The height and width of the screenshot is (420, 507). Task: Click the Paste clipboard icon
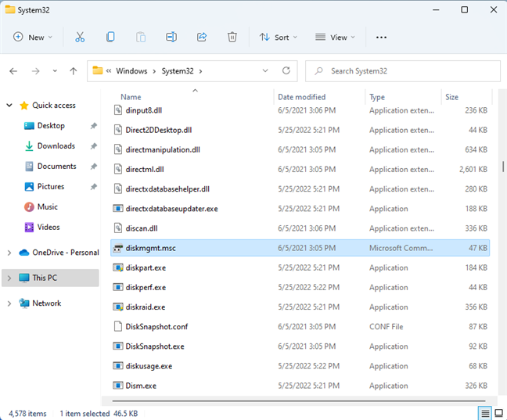[141, 38]
